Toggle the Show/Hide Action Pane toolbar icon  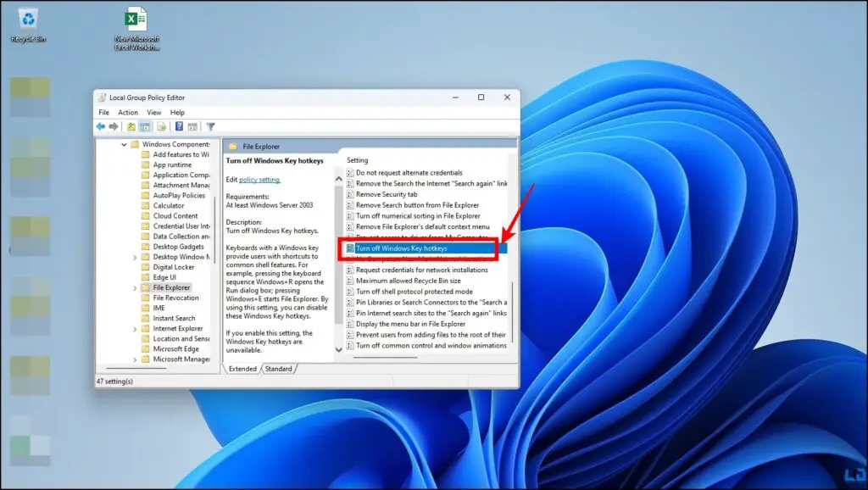[192, 127]
